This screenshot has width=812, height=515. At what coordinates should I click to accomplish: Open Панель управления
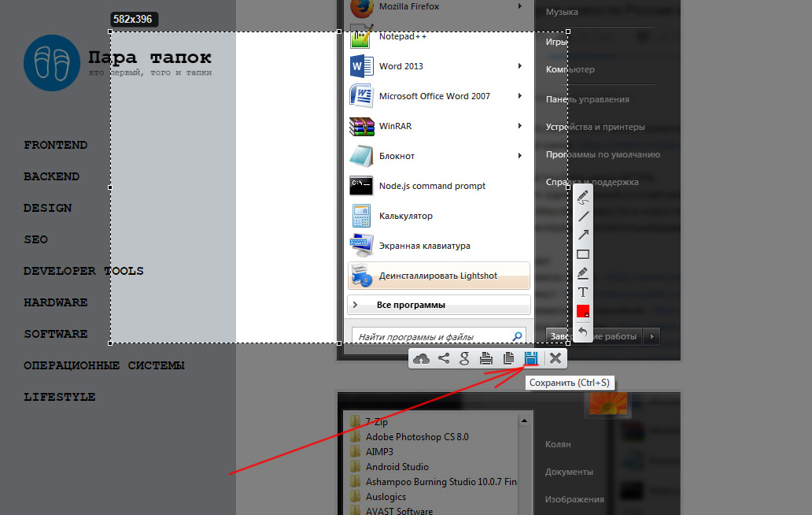(587, 99)
